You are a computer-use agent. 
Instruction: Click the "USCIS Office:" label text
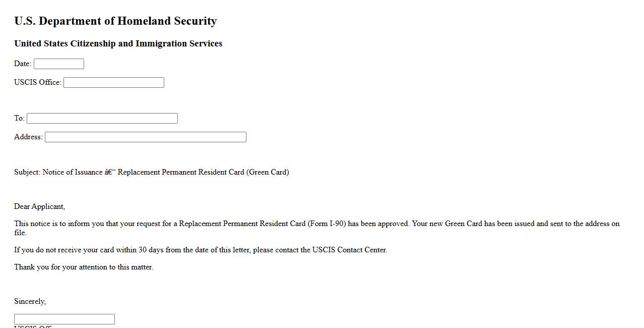(x=38, y=82)
